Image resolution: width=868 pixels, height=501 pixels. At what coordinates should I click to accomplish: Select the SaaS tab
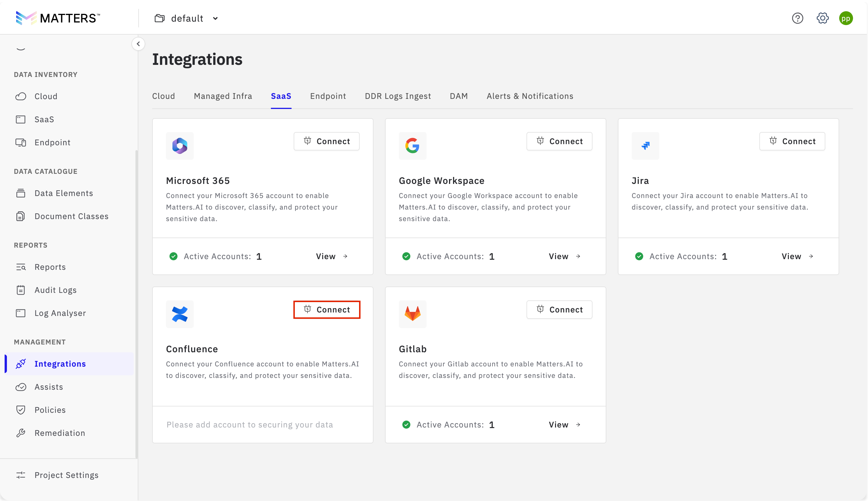(281, 96)
